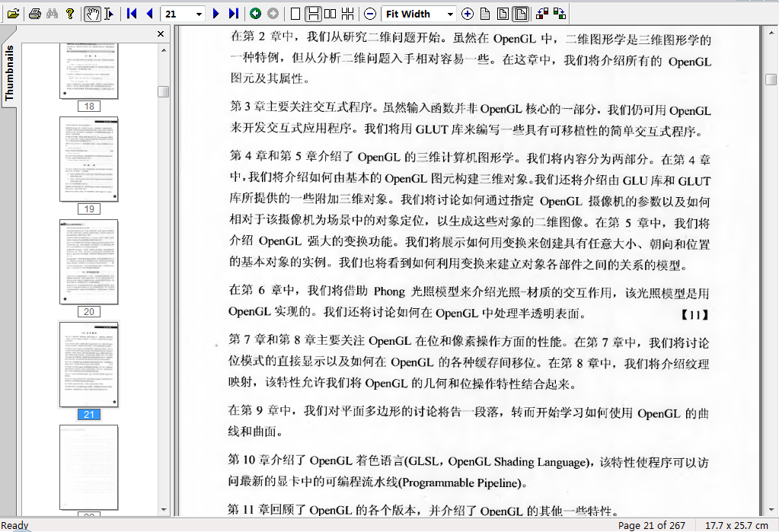Click document scrollbar down arrow
779x532 pixels.
[x=771, y=510]
